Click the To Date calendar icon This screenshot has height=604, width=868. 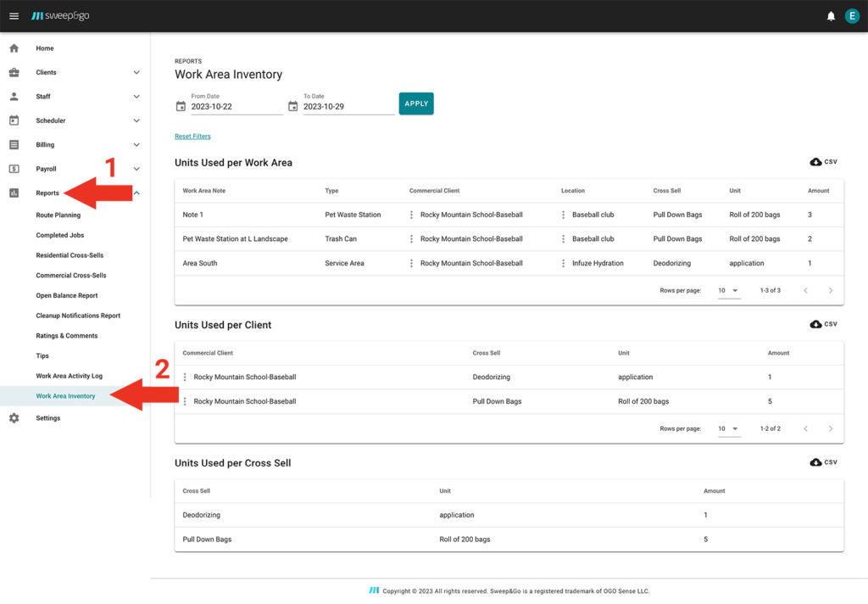(x=293, y=107)
